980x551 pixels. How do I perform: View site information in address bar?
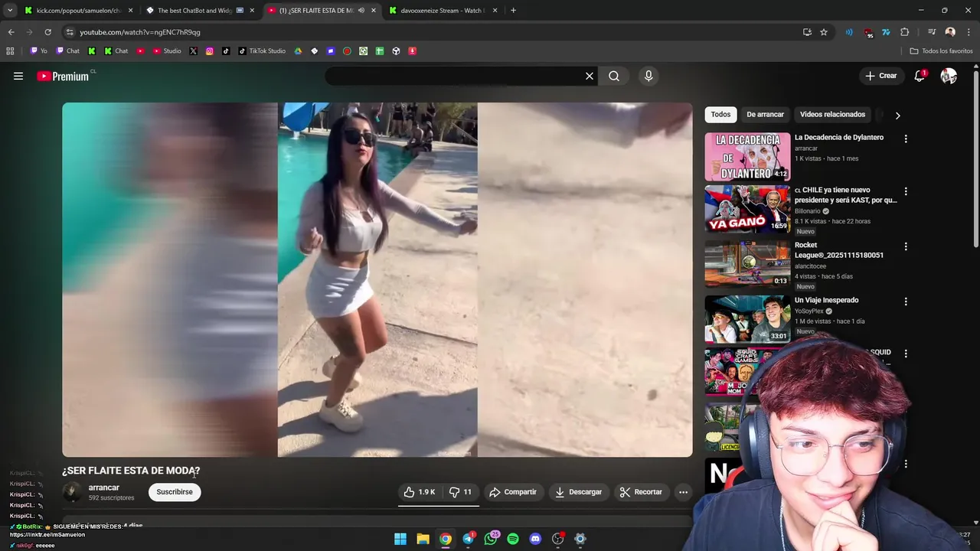(x=70, y=32)
